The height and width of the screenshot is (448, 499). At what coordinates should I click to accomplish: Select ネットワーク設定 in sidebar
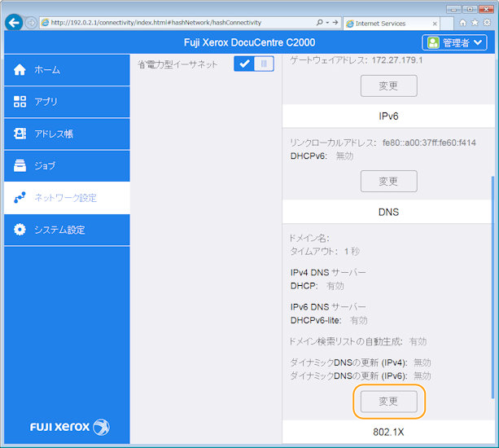tap(65, 198)
